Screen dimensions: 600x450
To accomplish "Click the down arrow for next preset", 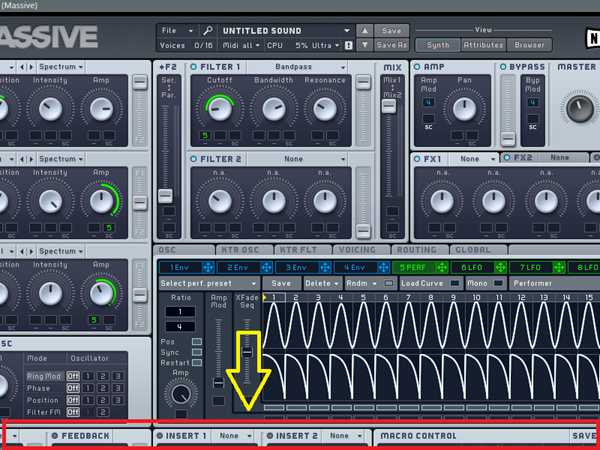I will point(365,45).
